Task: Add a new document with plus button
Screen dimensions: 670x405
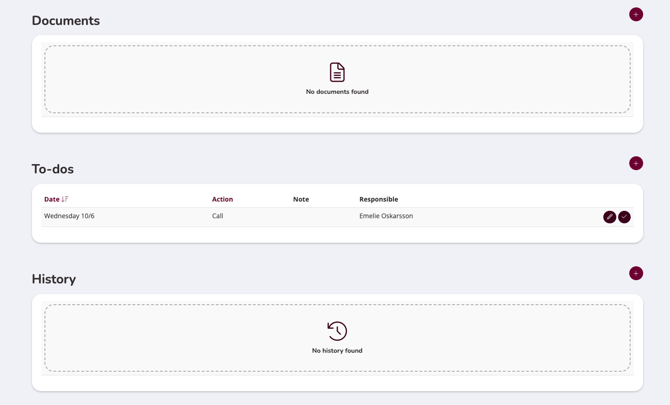Action: [636, 15]
